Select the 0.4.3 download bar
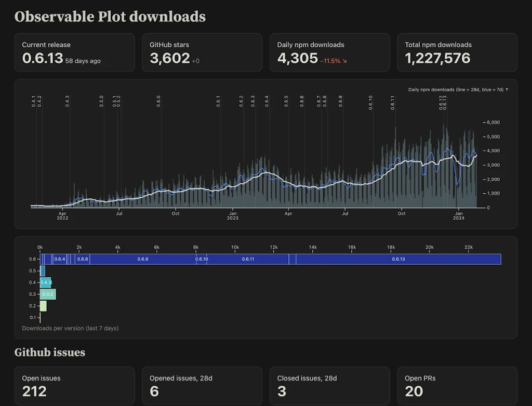The width and height of the screenshot is (532, 406). click(x=46, y=282)
